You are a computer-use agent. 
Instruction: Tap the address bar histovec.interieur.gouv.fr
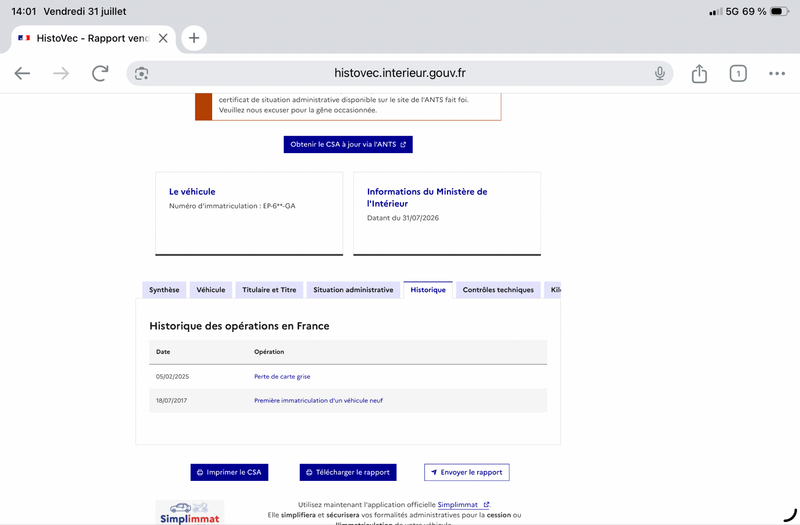(x=399, y=73)
